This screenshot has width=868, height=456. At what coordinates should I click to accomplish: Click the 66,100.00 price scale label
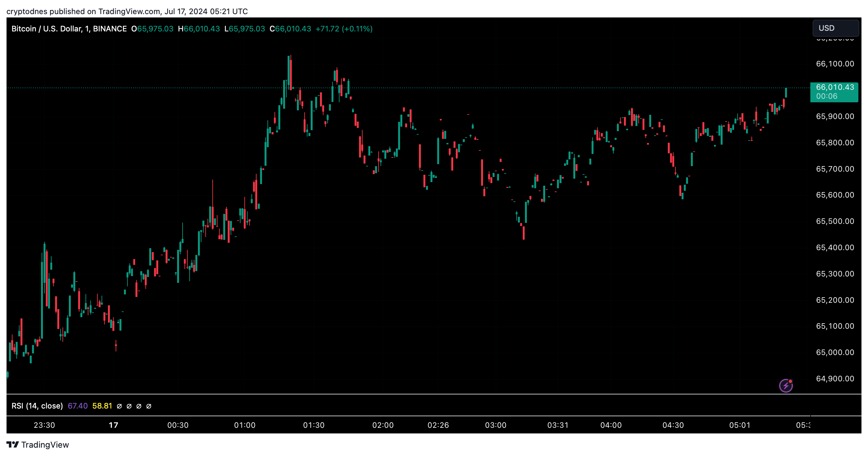coord(835,64)
